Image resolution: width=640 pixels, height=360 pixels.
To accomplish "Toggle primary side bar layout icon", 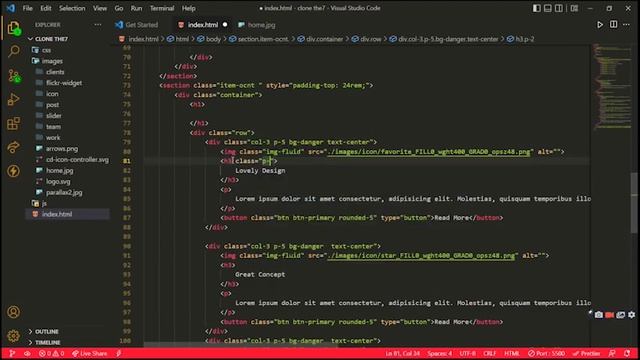I will (x=536, y=8).
